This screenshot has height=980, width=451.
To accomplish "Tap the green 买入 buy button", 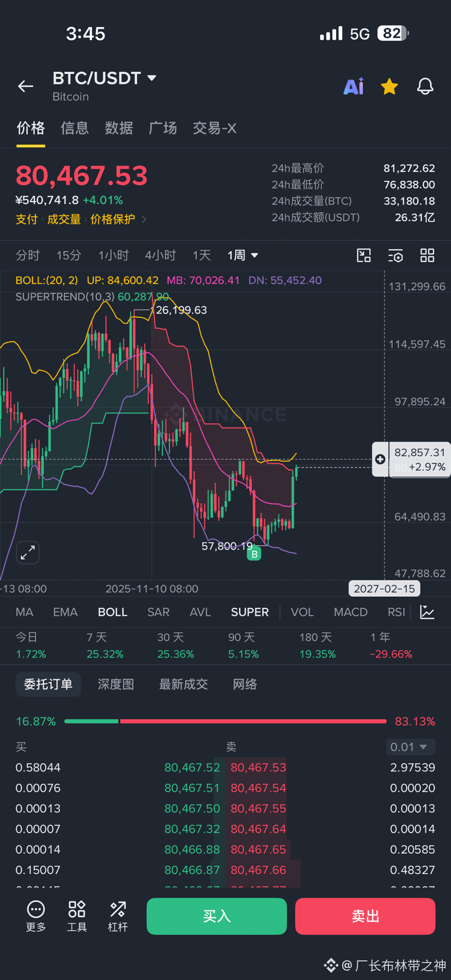I will point(217,916).
